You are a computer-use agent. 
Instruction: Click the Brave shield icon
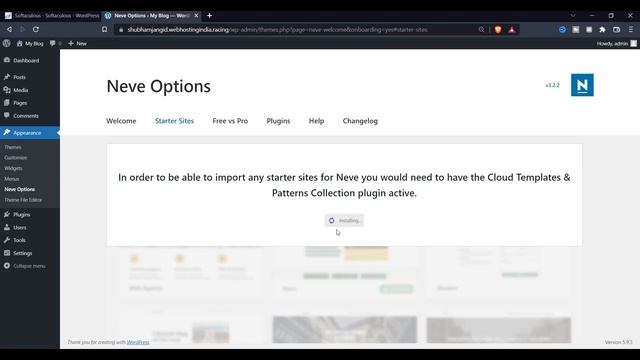point(498,29)
